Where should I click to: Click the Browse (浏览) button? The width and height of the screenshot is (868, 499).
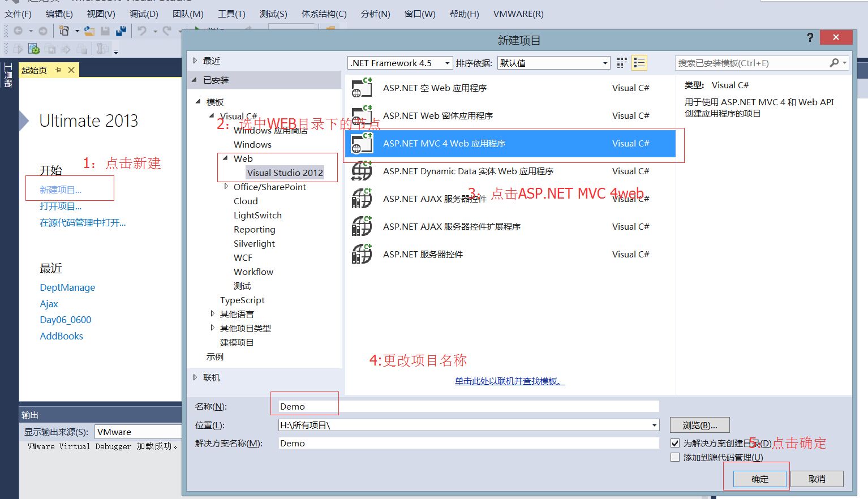click(x=700, y=425)
